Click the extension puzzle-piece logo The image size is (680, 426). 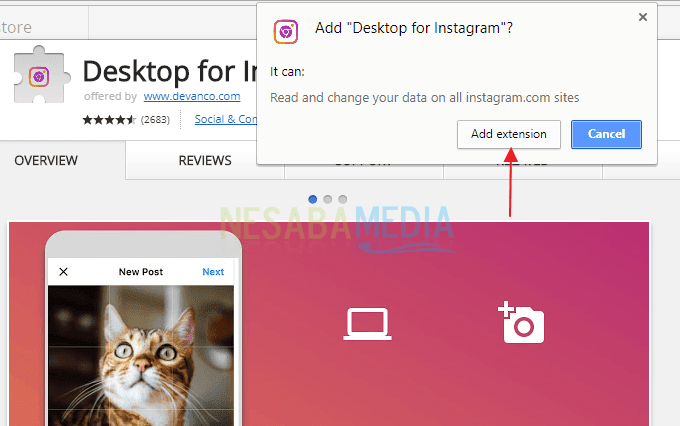pyautogui.click(x=41, y=75)
